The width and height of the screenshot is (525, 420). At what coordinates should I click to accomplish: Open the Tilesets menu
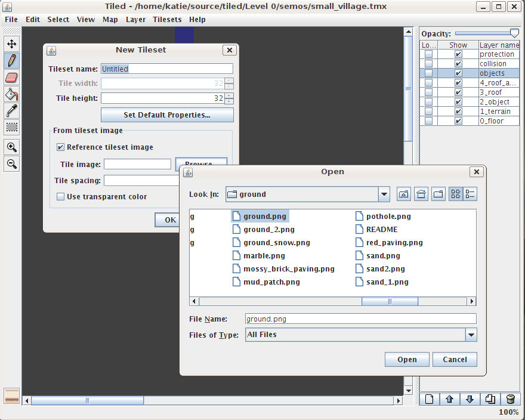pos(167,19)
